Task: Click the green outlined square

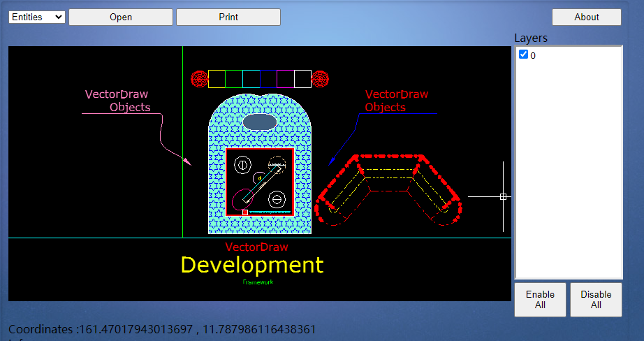Action: pos(234,79)
